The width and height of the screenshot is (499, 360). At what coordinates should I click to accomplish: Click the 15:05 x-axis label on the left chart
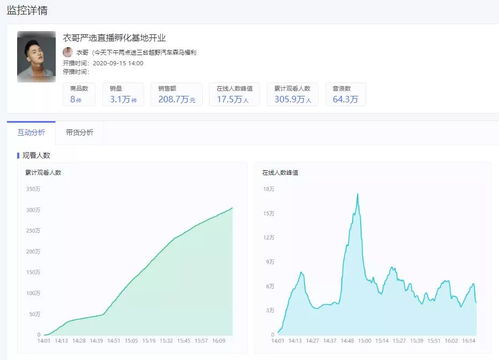pos(131,341)
